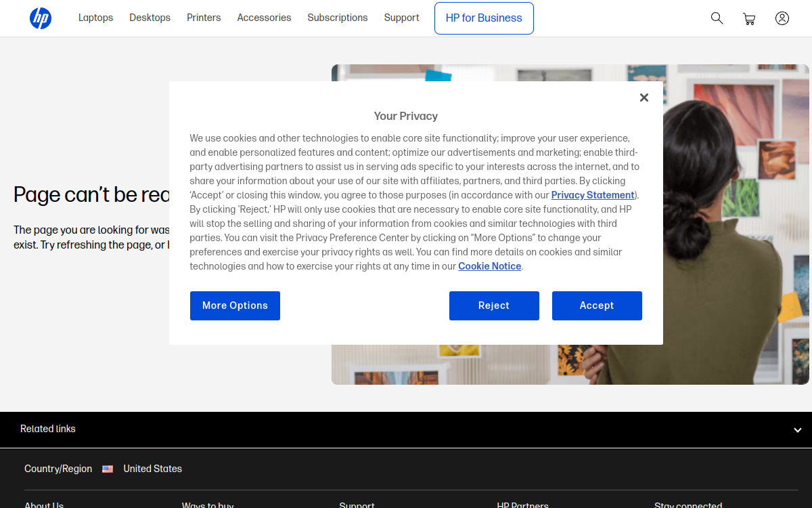Click the Your Privacy heading
The image size is (812, 508).
(x=406, y=116)
